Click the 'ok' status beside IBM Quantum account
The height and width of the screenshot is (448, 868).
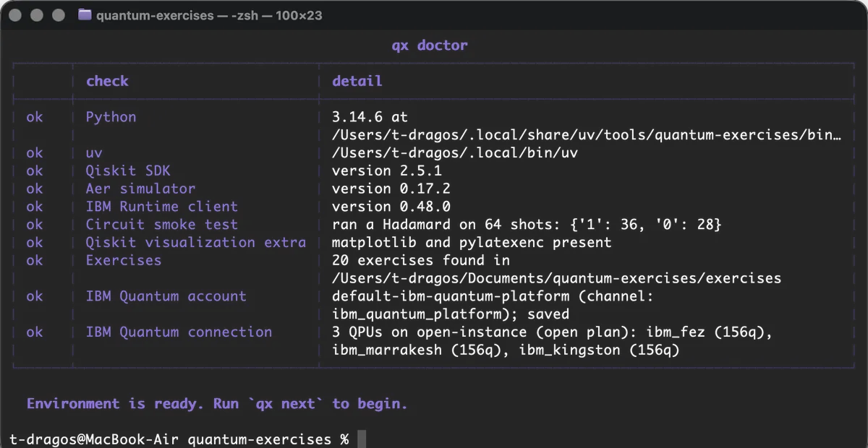pos(34,296)
